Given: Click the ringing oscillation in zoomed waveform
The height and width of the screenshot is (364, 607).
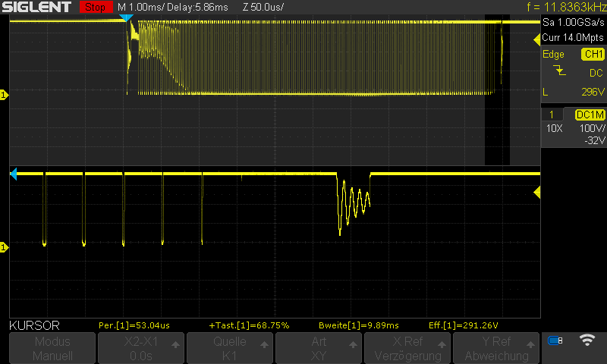Looking at the screenshot, I should [x=354, y=205].
